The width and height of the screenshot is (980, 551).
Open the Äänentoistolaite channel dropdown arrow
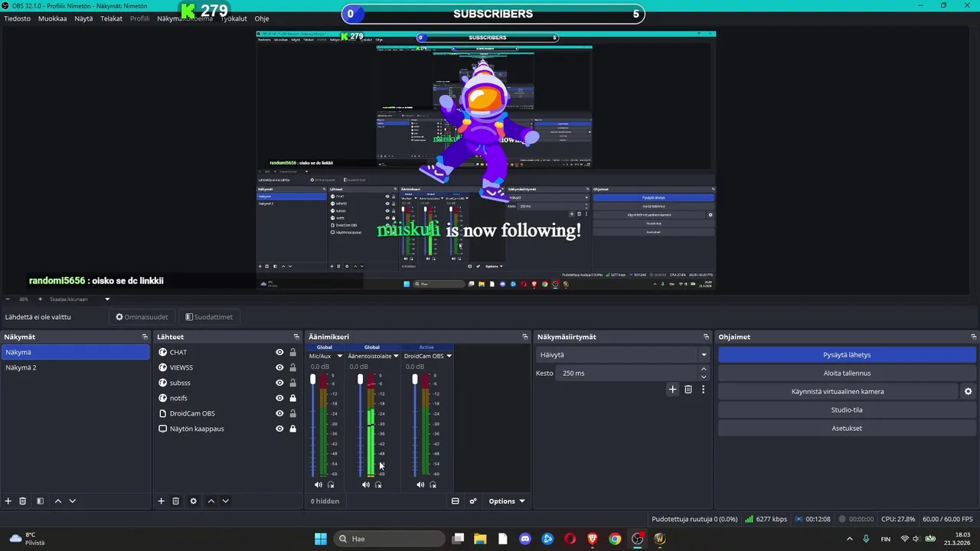tap(396, 356)
